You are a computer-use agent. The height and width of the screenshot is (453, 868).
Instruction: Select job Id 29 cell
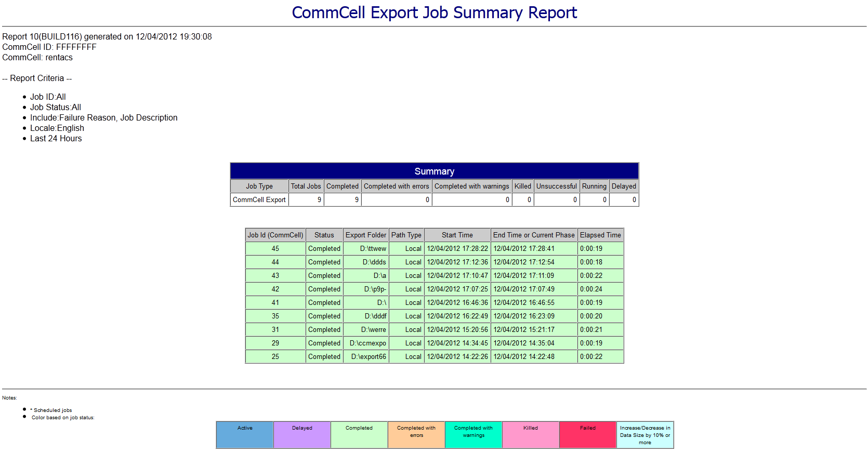tap(275, 343)
